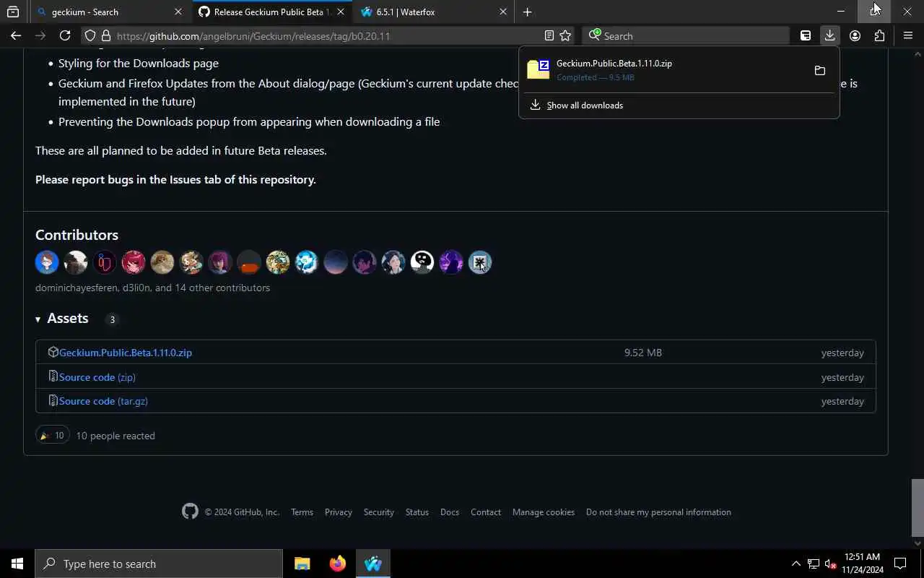Open the Status footer link
The height and width of the screenshot is (578, 924).
417,512
